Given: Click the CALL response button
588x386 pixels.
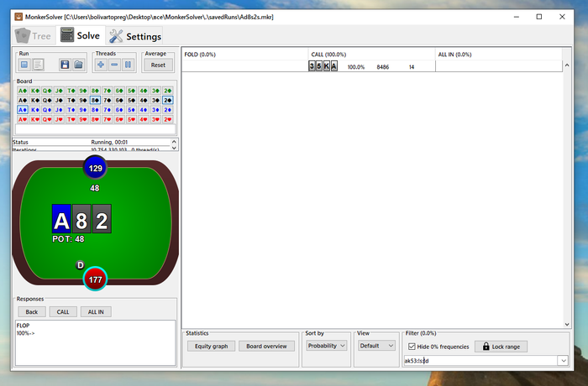Looking at the screenshot, I should 63,312.
